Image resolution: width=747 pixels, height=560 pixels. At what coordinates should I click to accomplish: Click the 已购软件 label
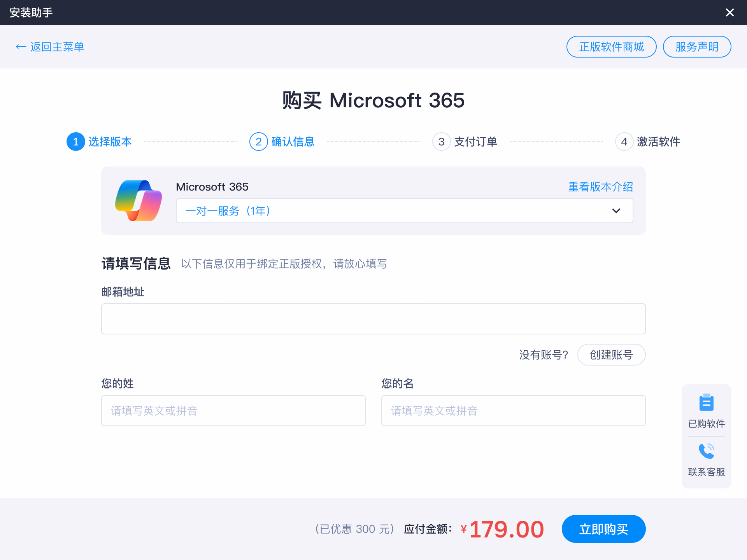(706, 423)
